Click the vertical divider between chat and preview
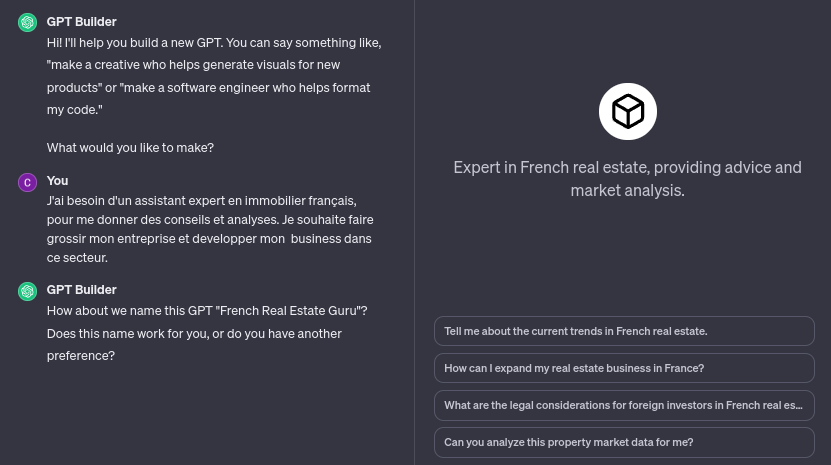 click(x=414, y=232)
